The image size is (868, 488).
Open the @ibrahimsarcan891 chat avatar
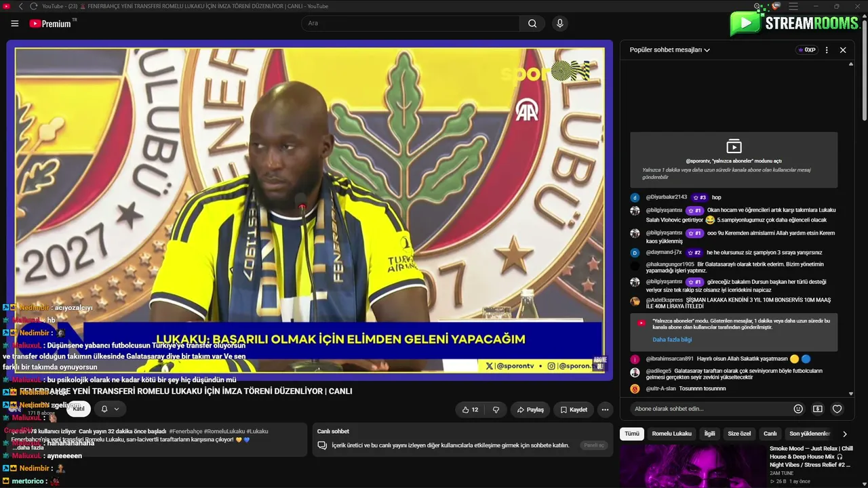[635, 359]
